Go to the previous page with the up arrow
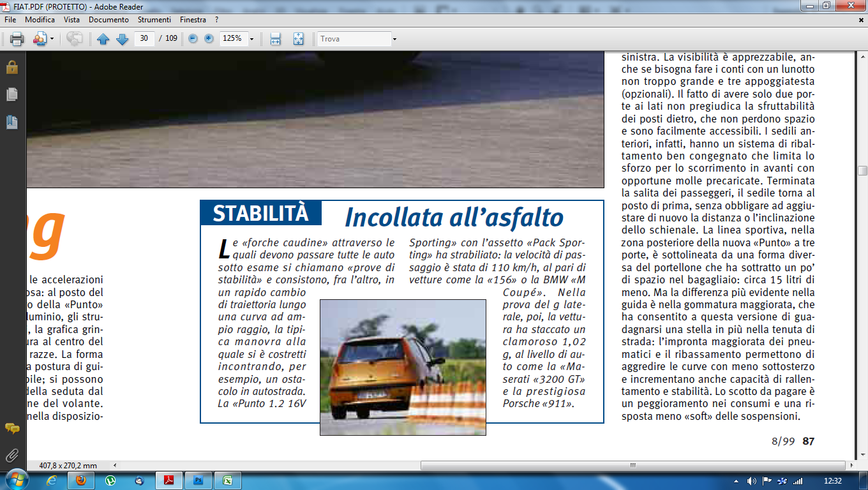The image size is (868, 490). coord(103,39)
